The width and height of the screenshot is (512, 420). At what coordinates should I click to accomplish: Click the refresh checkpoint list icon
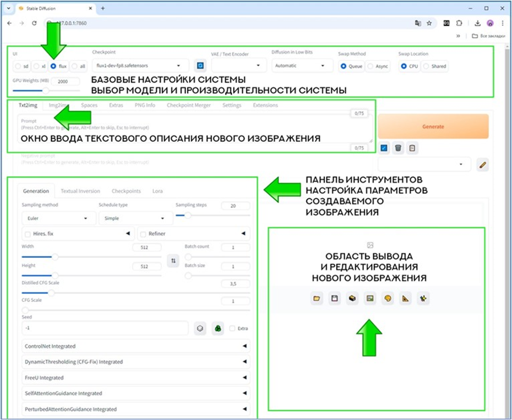tap(199, 66)
